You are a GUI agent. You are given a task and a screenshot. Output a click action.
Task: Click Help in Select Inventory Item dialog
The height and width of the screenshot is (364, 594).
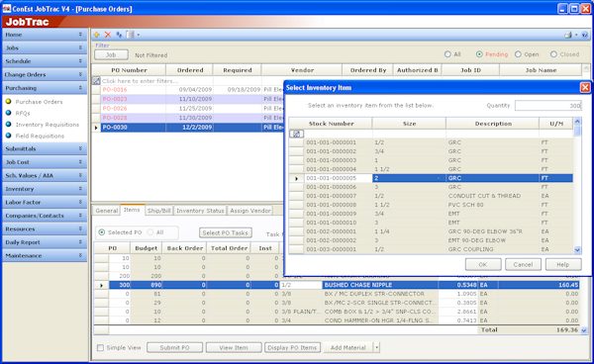pos(563,264)
